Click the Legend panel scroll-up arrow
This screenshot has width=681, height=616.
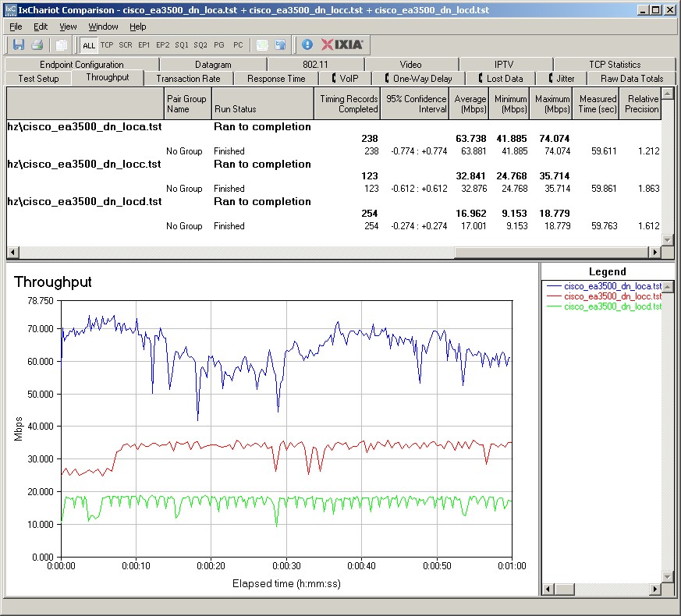tap(668, 286)
